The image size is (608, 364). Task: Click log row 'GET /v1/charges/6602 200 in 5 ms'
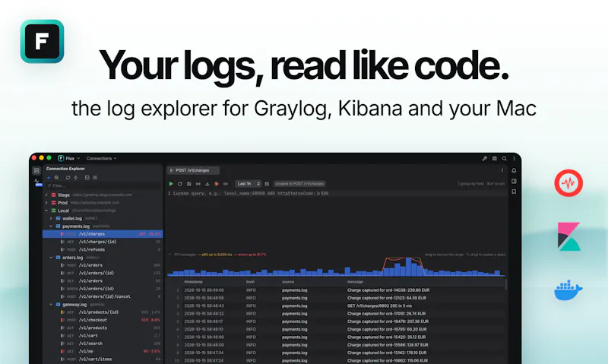click(x=337, y=305)
